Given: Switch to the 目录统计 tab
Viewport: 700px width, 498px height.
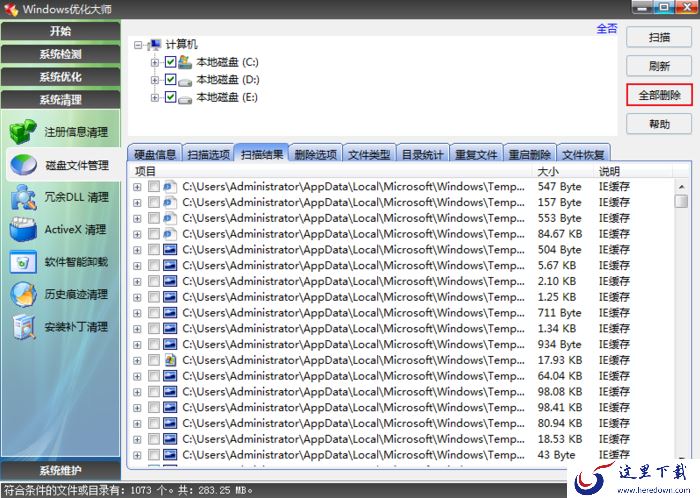Looking at the screenshot, I should point(422,154).
